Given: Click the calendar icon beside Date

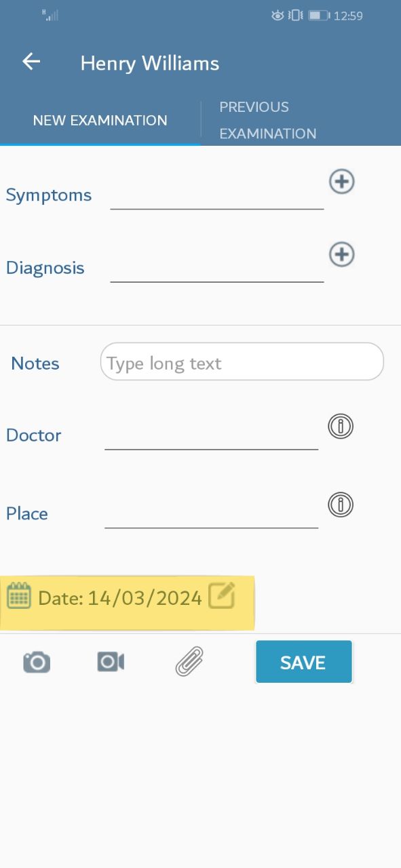Looking at the screenshot, I should [x=19, y=596].
